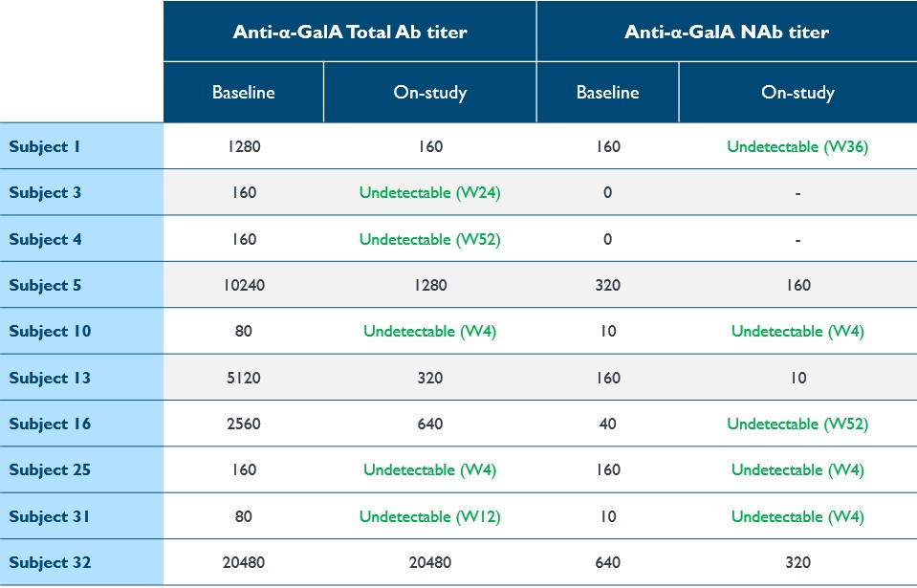Screen dimensions: 917x588
Task: Click the Undetectable (W36) cell for Subject 1
Action: click(x=797, y=146)
